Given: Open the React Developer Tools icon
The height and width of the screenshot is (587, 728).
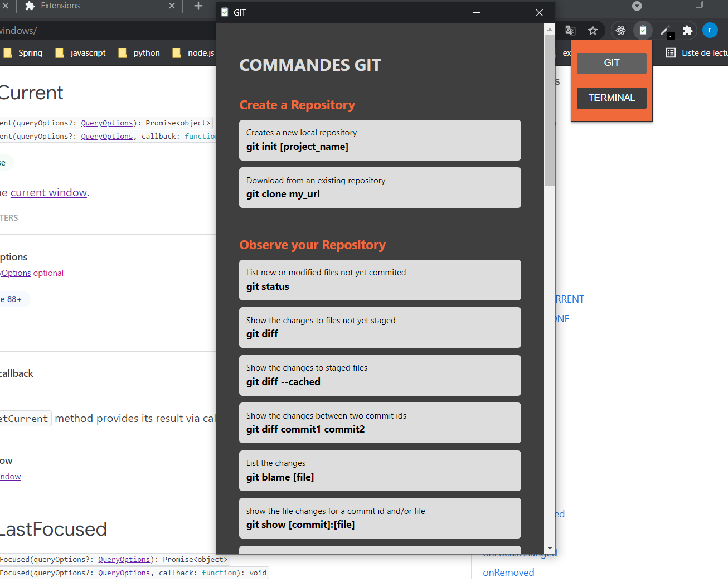Looking at the screenshot, I should (x=620, y=30).
